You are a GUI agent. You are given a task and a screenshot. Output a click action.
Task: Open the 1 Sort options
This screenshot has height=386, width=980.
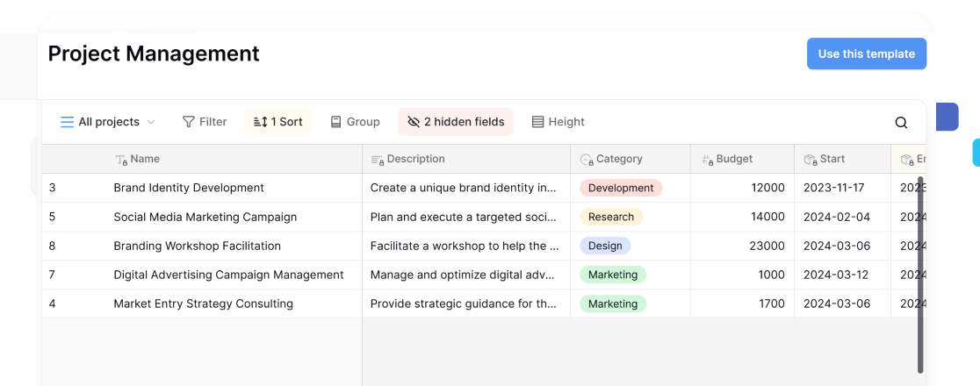pyautogui.click(x=277, y=122)
